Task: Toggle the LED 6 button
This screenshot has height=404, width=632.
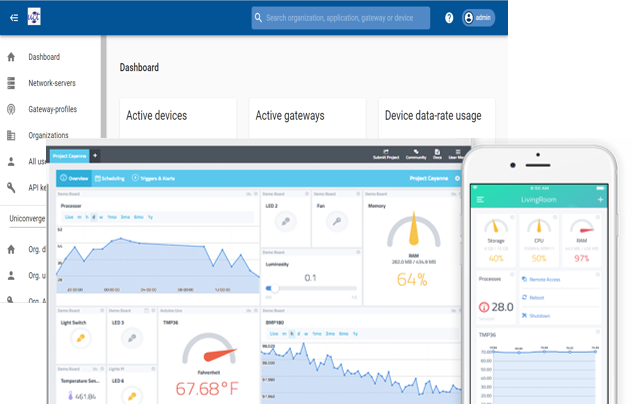Action: click(132, 396)
